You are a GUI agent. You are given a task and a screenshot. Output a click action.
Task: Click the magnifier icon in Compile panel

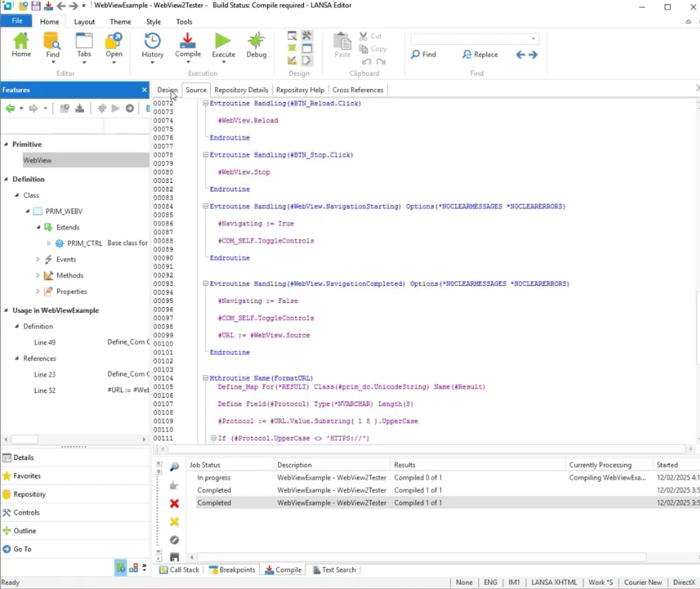pyautogui.click(x=174, y=466)
